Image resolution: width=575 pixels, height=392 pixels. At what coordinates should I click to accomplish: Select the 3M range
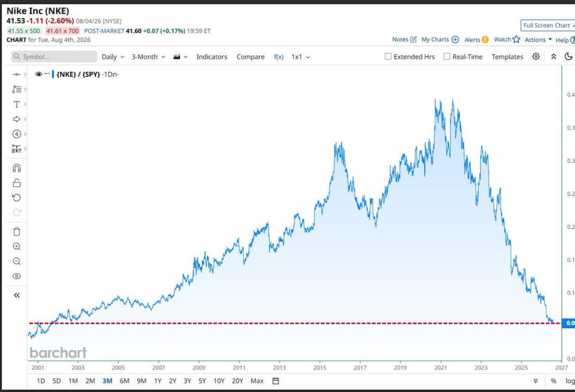click(x=107, y=381)
